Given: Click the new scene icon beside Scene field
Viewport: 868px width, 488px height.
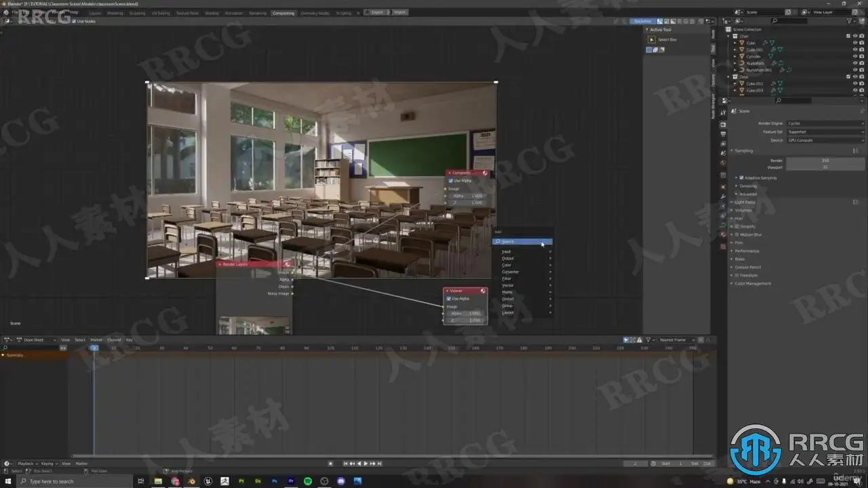Looking at the screenshot, I should point(787,12).
